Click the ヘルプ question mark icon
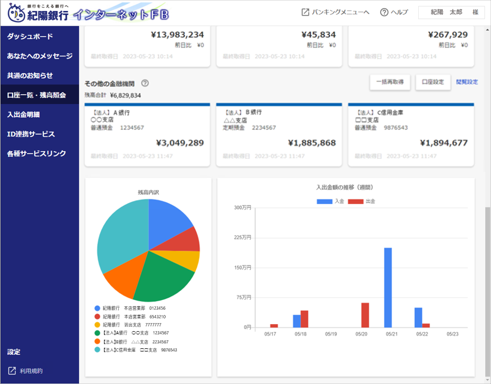This screenshot has width=491, height=384. point(384,12)
